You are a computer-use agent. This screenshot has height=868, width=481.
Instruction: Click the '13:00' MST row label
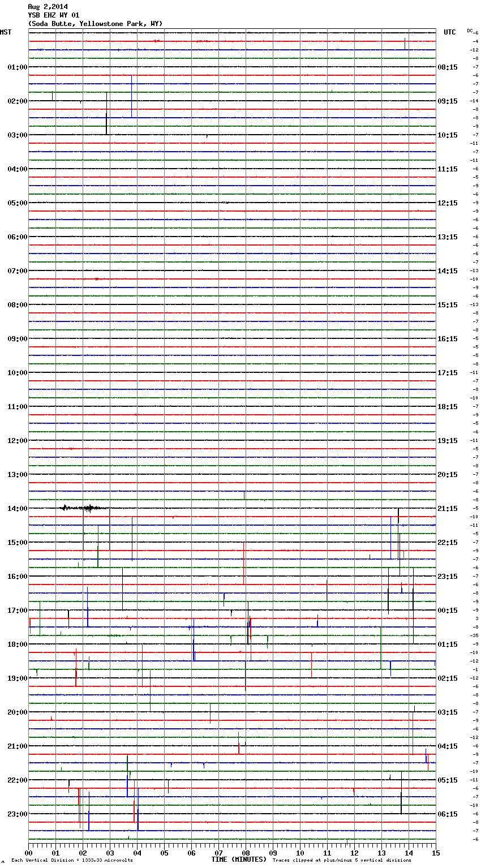(18, 475)
